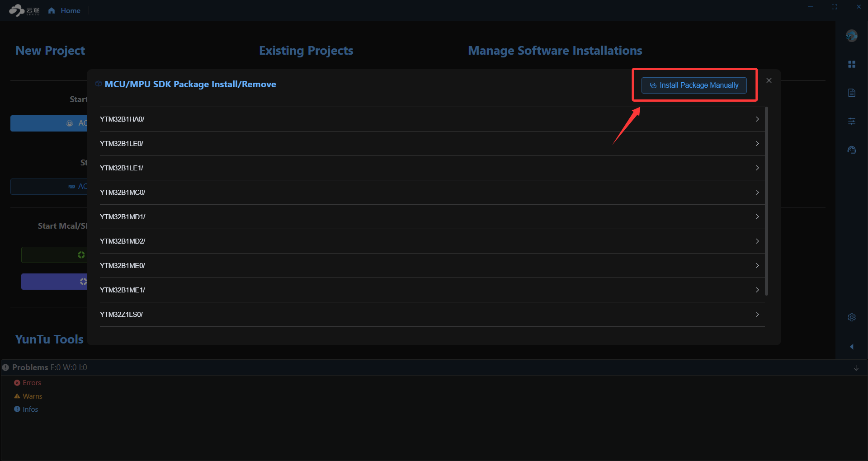This screenshot has height=461, width=868.
Task: Filter by Warns in Problems panel
Action: [33, 396]
